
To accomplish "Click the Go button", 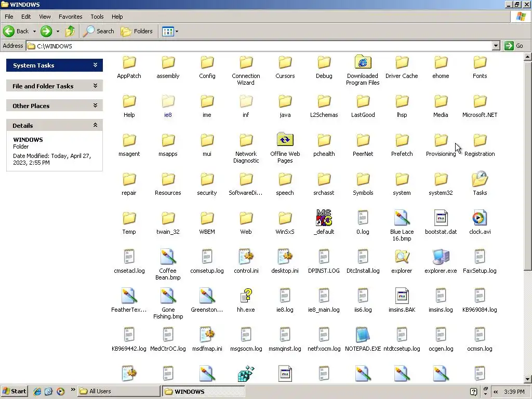I will pos(514,46).
